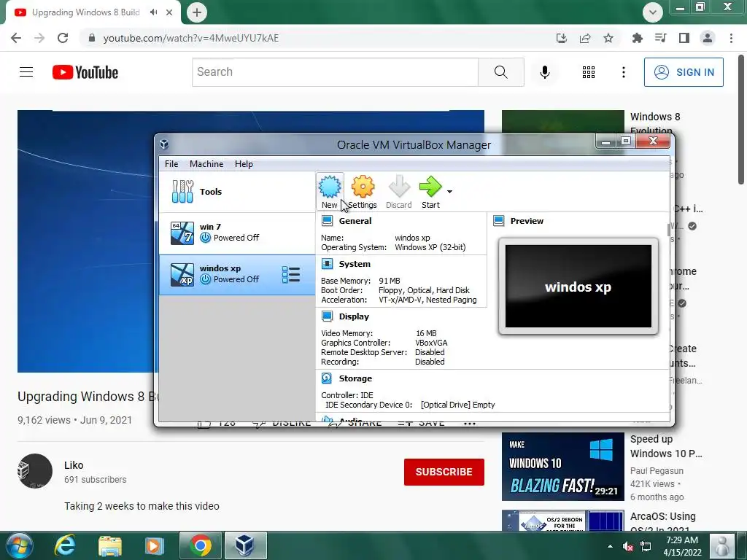Toggle Chrome side panel

[684, 38]
